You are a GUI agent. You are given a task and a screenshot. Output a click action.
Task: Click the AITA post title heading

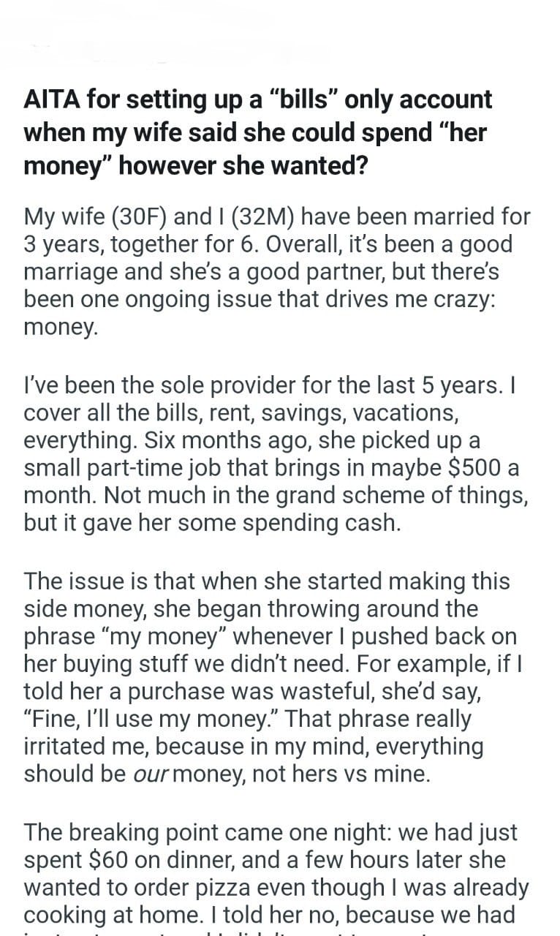point(257,132)
